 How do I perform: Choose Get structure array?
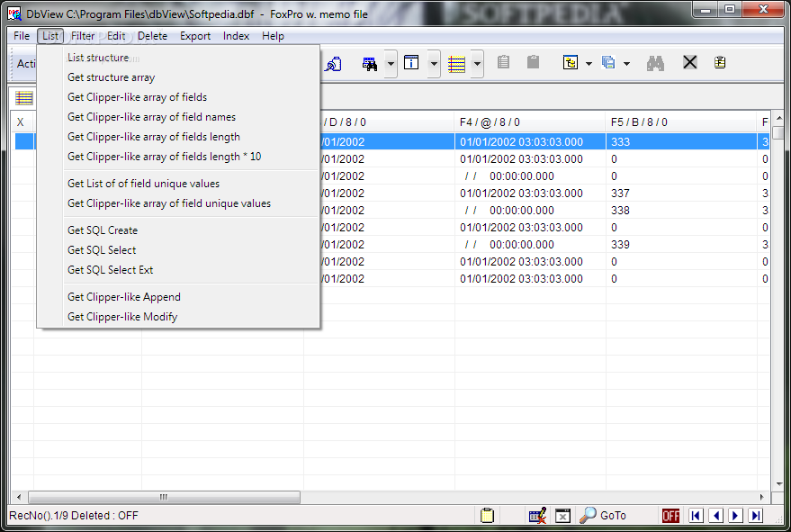[178, 77]
